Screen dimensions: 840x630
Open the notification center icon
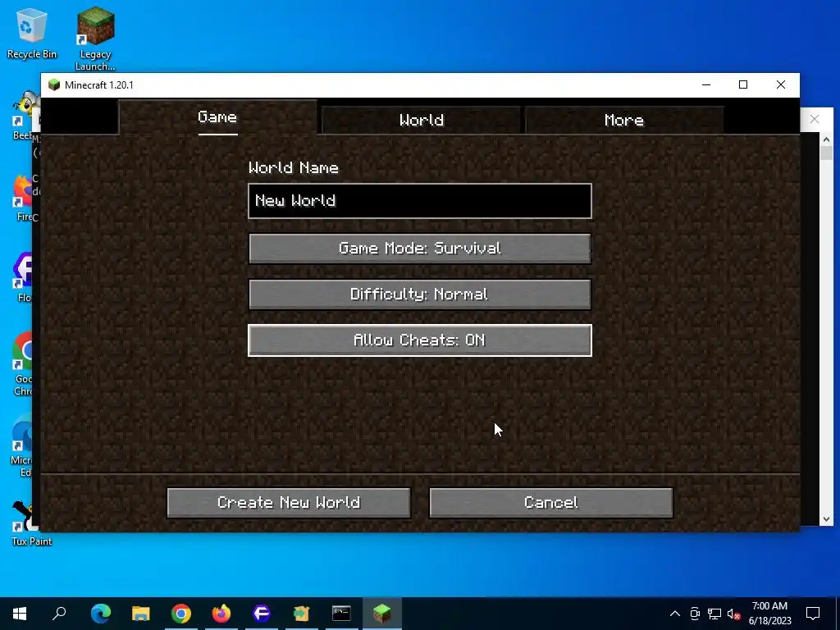[x=813, y=614]
